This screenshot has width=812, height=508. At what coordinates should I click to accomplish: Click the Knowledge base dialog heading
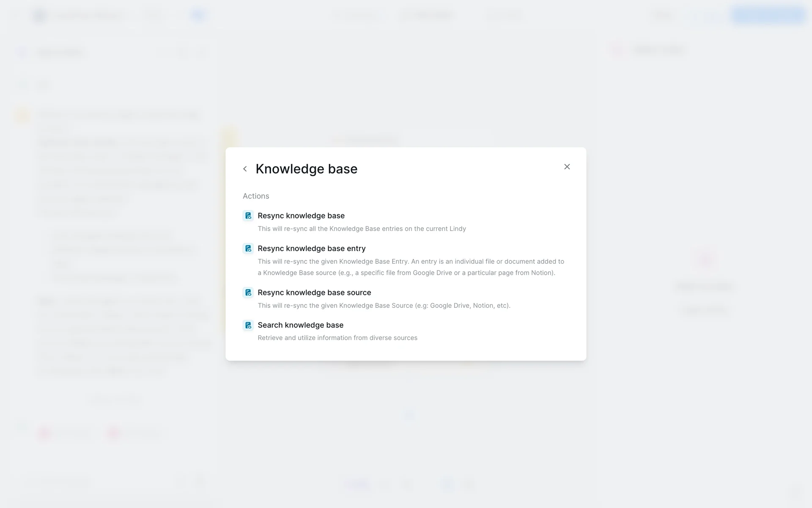306,169
